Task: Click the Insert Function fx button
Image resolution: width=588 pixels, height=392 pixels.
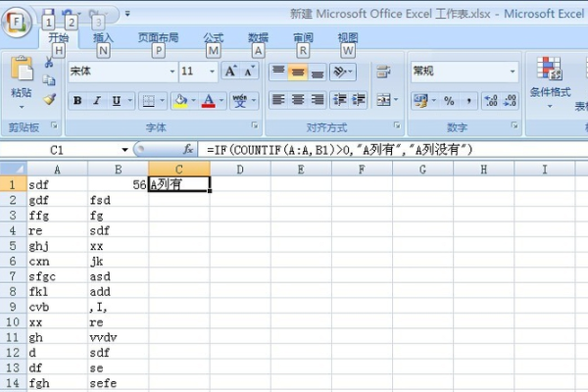Action: tap(188, 150)
